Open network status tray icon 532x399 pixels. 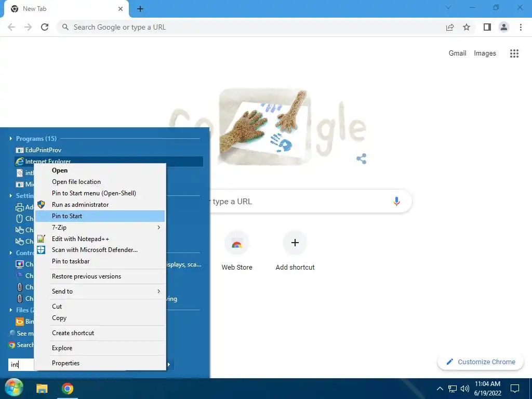[x=453, y=389]
